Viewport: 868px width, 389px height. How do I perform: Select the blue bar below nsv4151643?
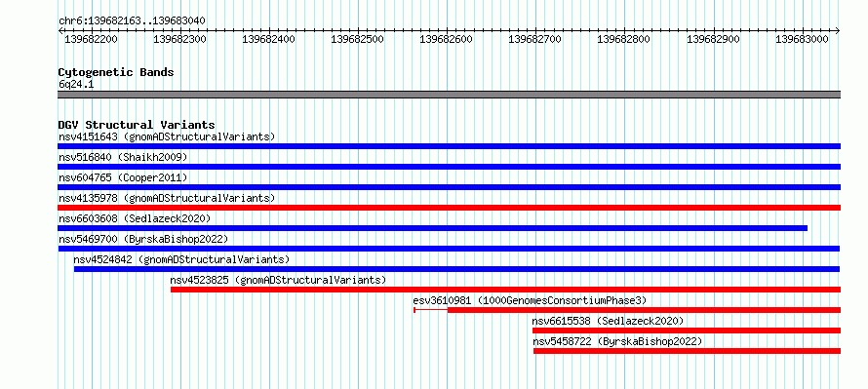[x=449, y=146]
